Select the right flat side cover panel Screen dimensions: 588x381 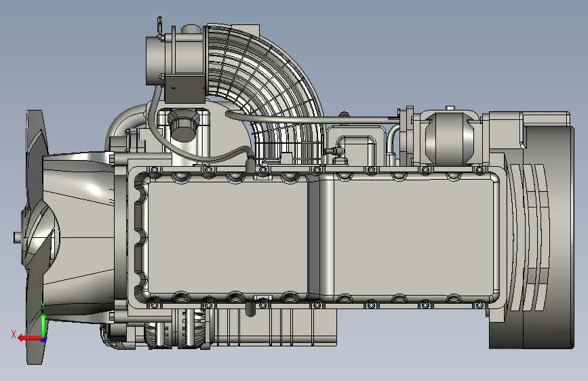413,236
